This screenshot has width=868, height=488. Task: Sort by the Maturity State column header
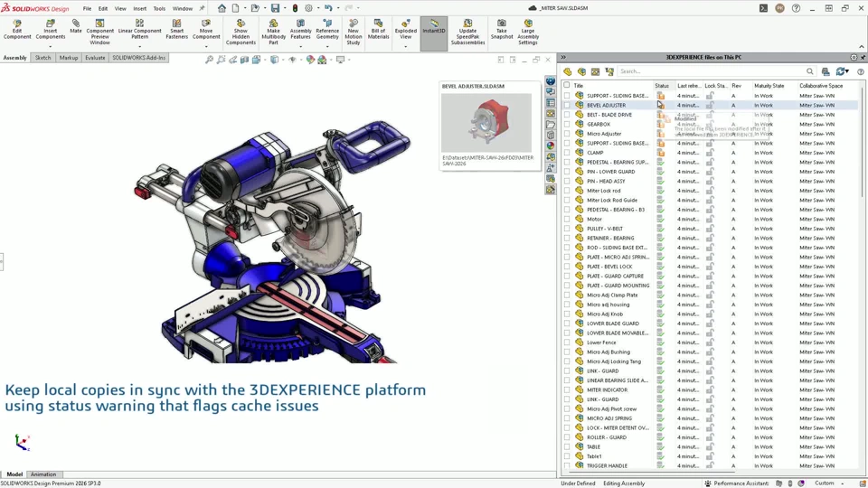769,86
